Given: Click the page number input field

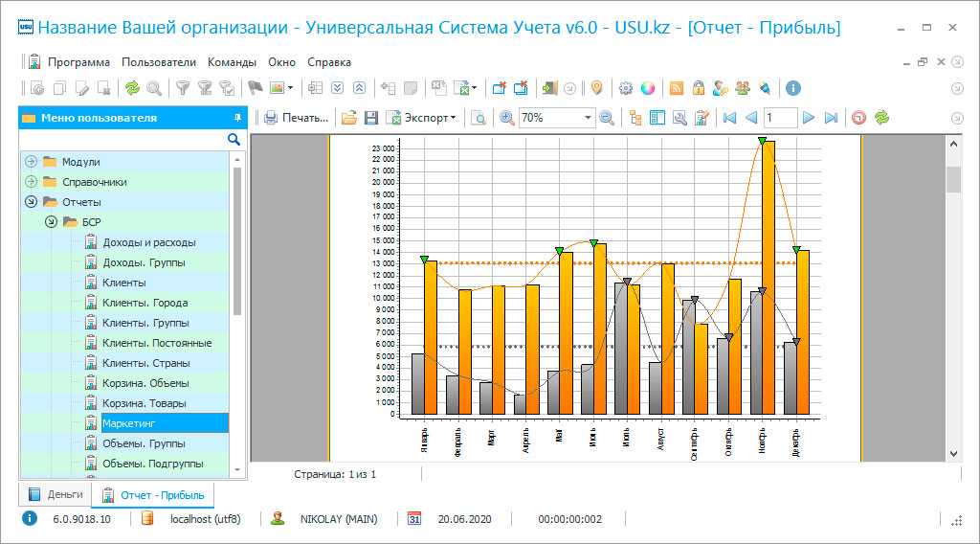Looking at the screenshot, I should 780,118.
